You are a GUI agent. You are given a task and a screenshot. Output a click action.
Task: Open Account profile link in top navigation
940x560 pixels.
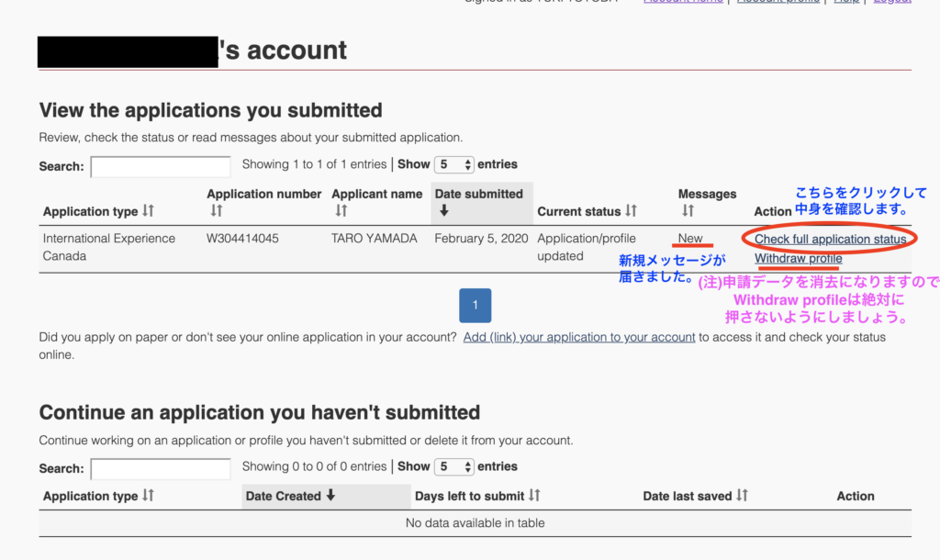coord(778,2)
